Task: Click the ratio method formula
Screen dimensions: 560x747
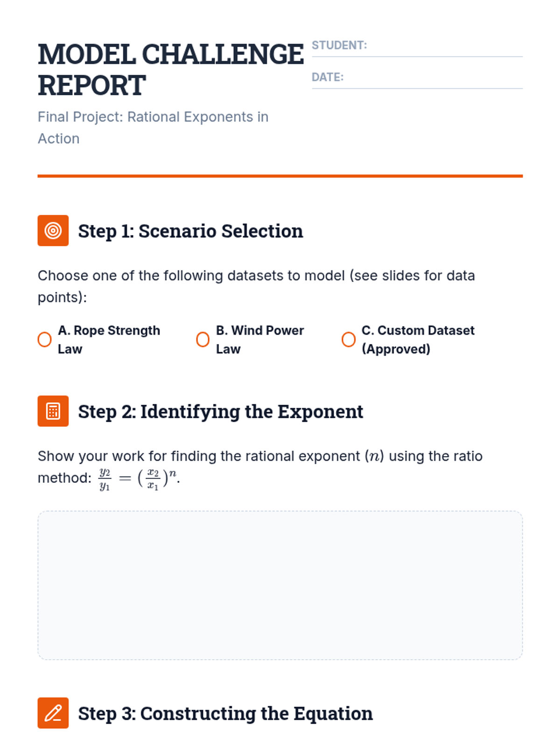Action: (x=139, y=479)
